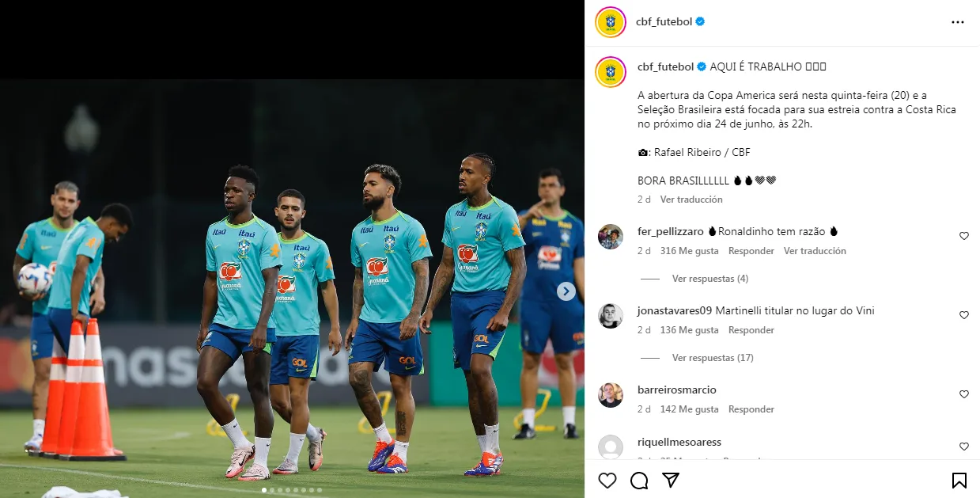Select the current dot in the carousel indicator
The height and width of the screenshot is (498, 980).
coord(265,491)
